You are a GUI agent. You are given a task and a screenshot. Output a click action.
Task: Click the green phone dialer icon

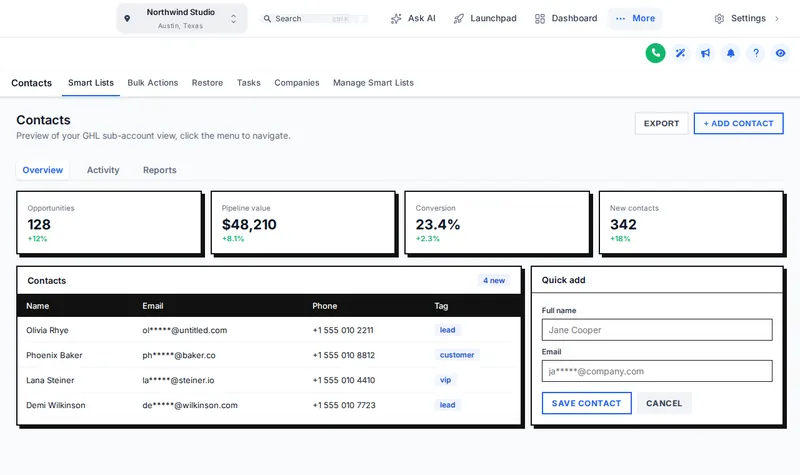[x=656, y=53]
